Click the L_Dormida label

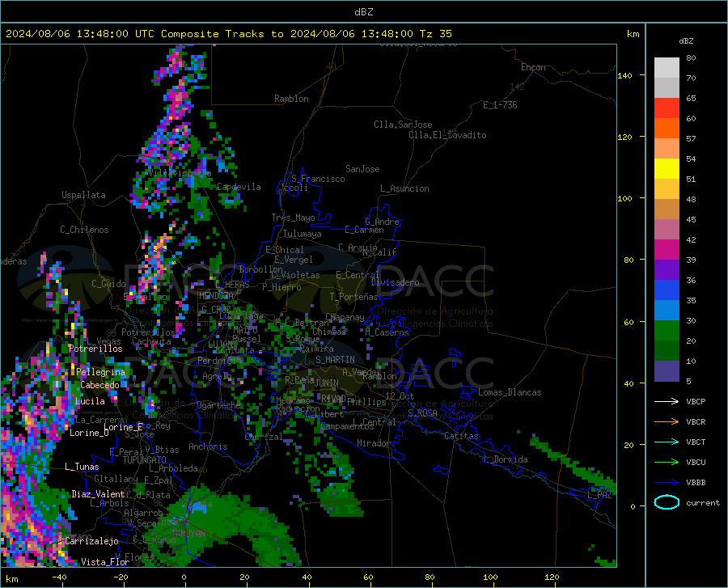point(506,459)
